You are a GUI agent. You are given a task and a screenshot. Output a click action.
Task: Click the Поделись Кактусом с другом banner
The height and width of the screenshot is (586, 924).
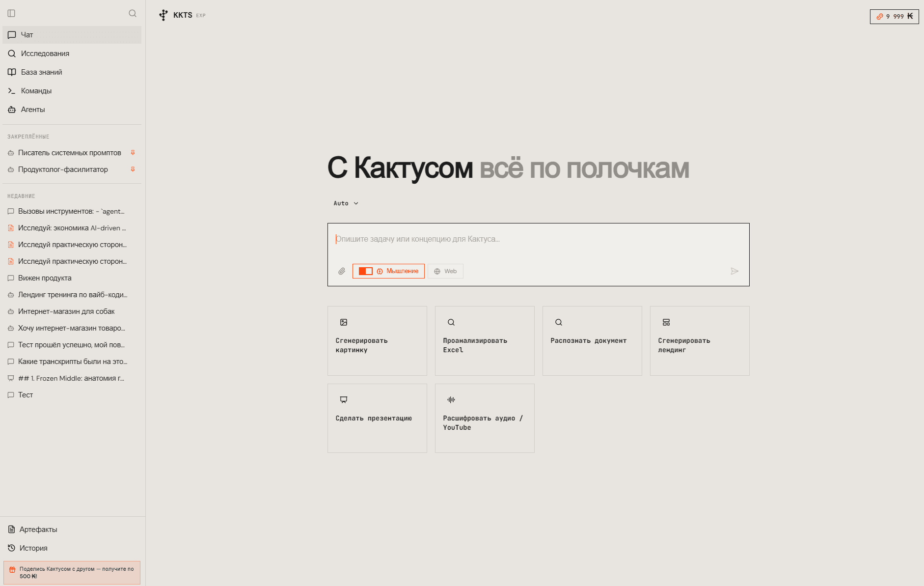pyautogui.click(x=72, y=572)
